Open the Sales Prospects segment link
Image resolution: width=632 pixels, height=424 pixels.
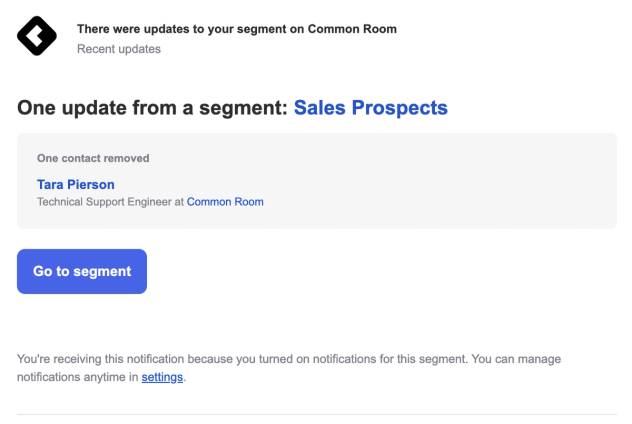(x=370, y=108)
